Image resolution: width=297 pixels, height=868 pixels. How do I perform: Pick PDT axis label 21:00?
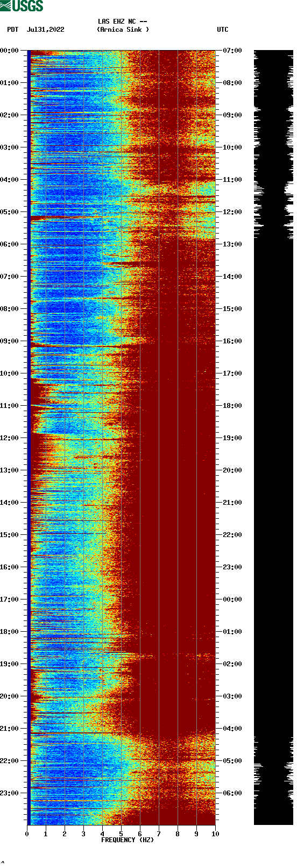click(10, 729)
